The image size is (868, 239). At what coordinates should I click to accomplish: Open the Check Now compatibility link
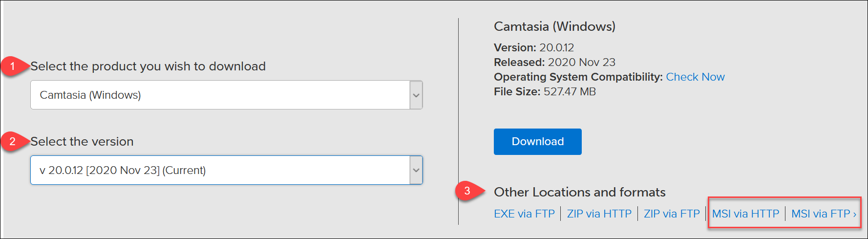coord(695,77)
